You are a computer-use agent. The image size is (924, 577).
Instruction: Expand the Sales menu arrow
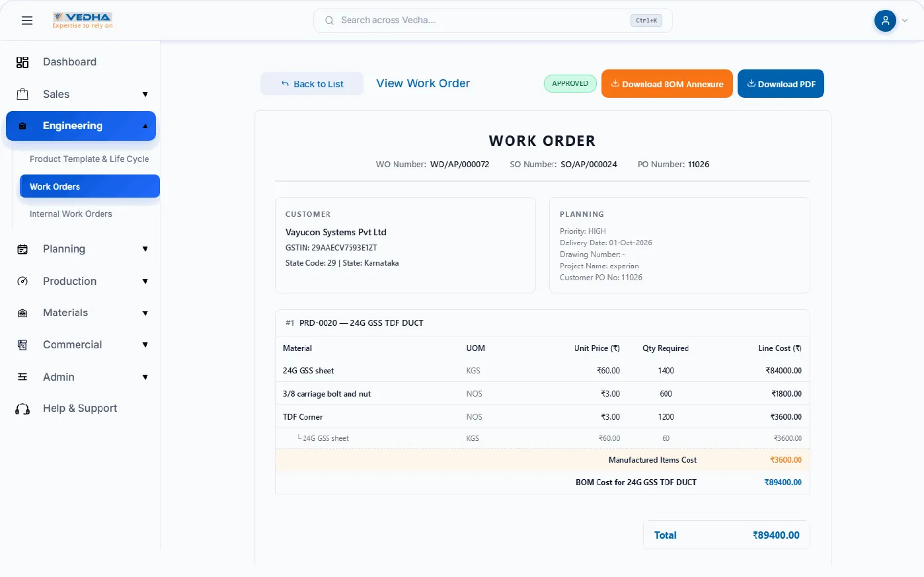(145, 95)
